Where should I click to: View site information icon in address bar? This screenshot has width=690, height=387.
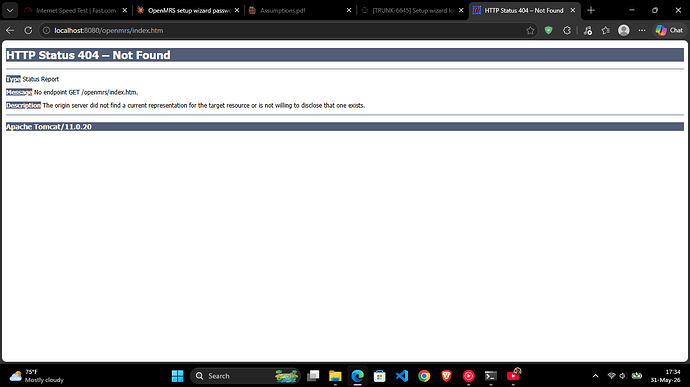[x=46, y=30]
